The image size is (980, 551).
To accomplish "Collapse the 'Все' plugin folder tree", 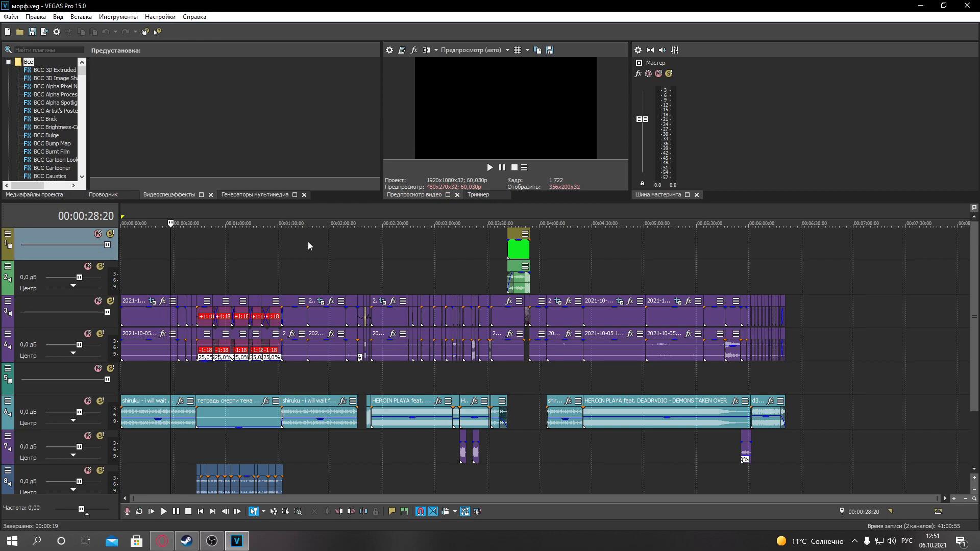I will point(8,62).
